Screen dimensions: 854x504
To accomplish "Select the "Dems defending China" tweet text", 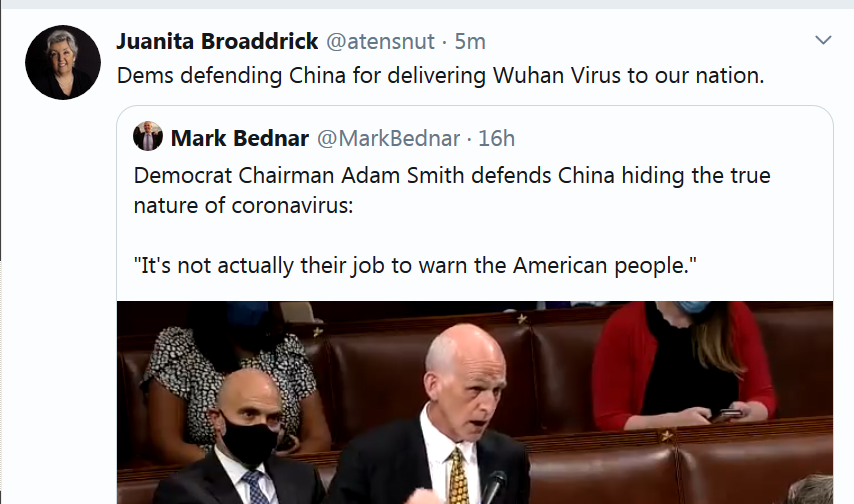I will 440,76.
